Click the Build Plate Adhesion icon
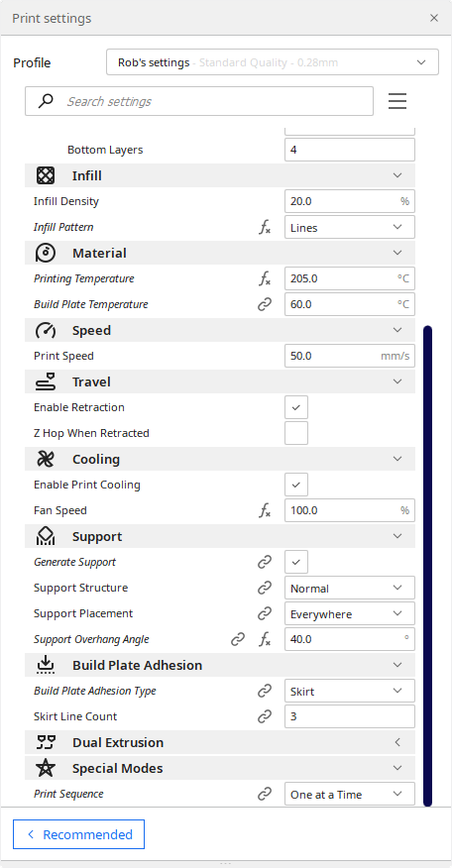Viewport: 452px width, 868px height. (46, 665)
